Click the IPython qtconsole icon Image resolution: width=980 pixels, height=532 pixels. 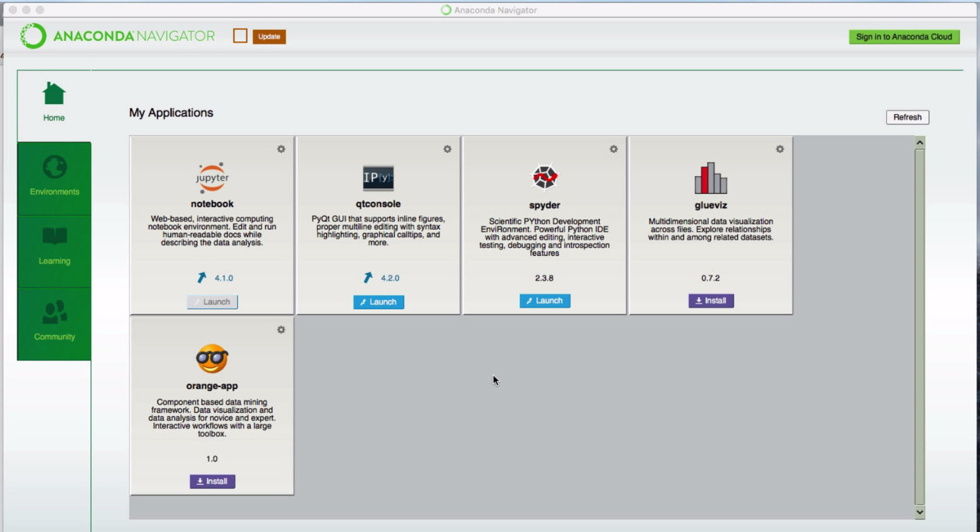click(378, 178)
